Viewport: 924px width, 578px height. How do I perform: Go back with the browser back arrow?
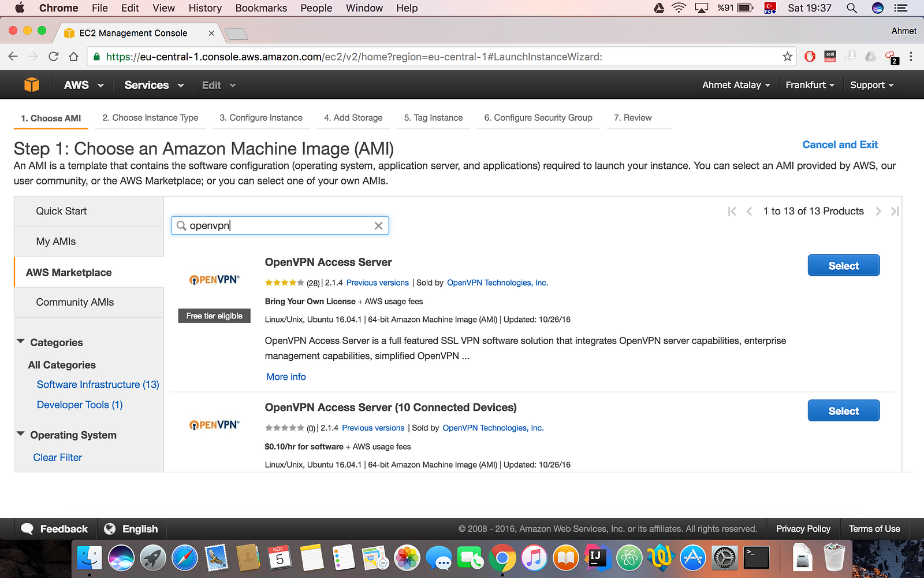point(13,57)
